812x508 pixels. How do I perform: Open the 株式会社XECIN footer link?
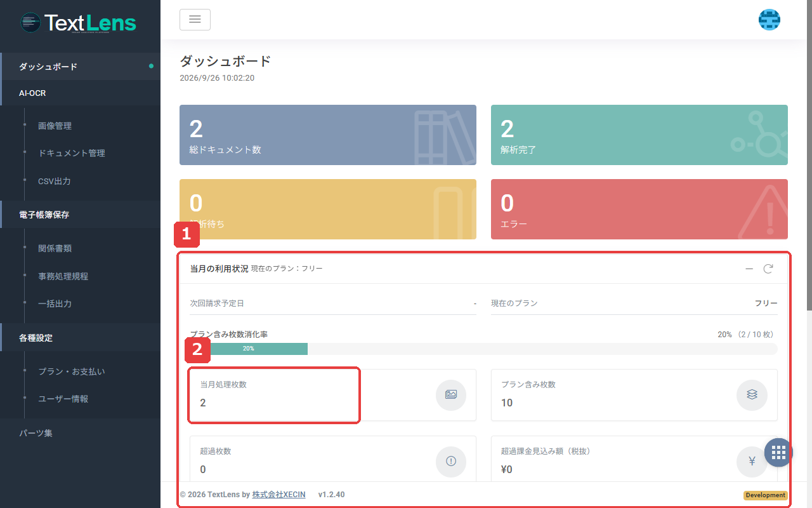pos(278,495)
